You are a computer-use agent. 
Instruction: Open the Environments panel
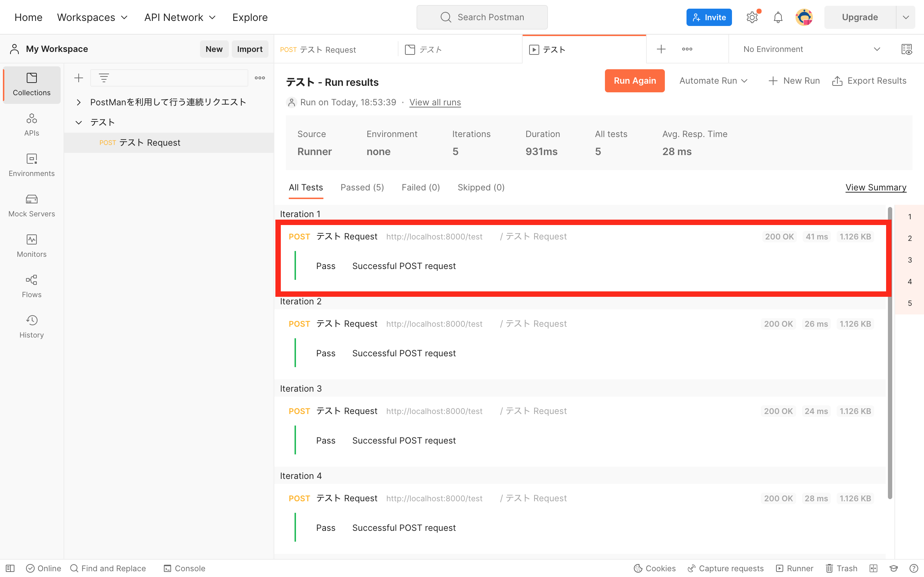click(x=31, y=165)
